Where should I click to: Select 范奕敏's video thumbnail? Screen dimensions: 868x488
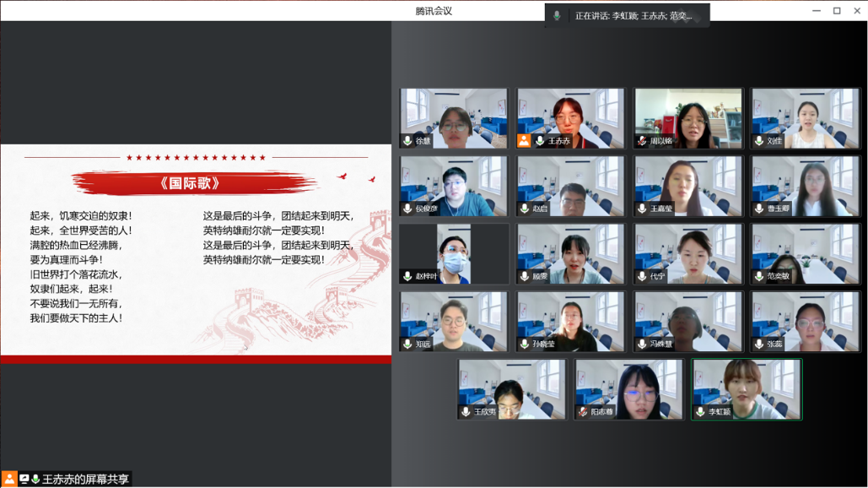pyautogui.click(x=806, y=253)
